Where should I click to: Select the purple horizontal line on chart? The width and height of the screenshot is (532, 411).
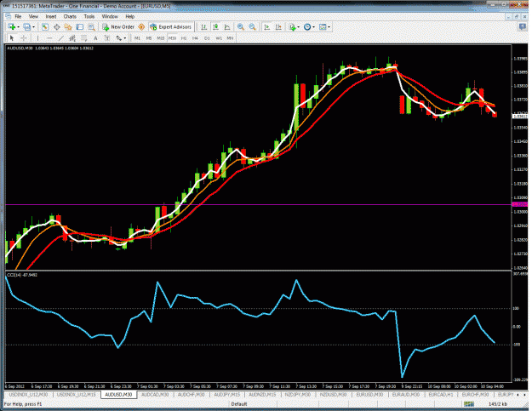click(x=258, y=204)
